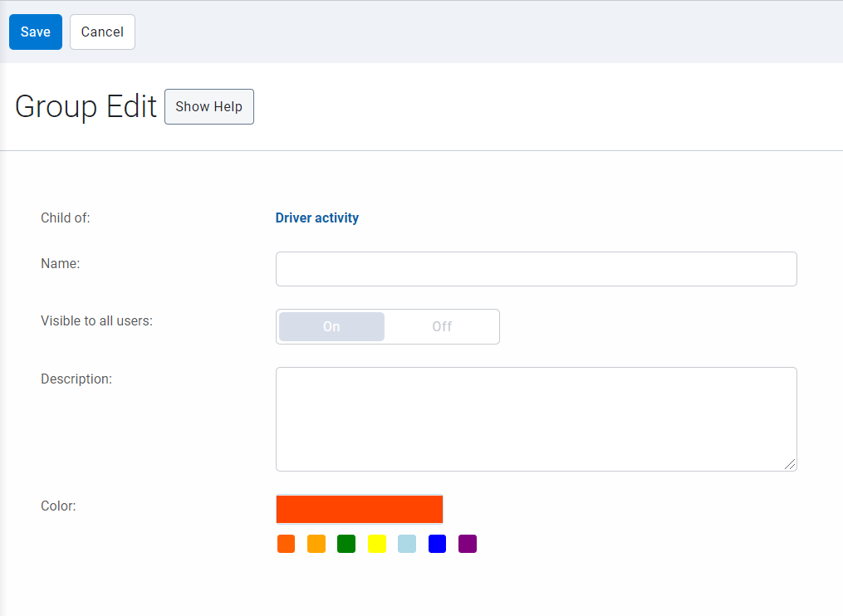Grab the Description box resize handle
The width and height of the screenshot is (843, 616).
[x=790, y=464]
